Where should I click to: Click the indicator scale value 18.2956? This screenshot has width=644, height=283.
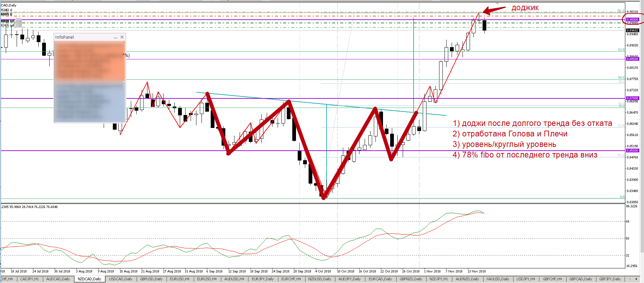click(x=632, y=266)
